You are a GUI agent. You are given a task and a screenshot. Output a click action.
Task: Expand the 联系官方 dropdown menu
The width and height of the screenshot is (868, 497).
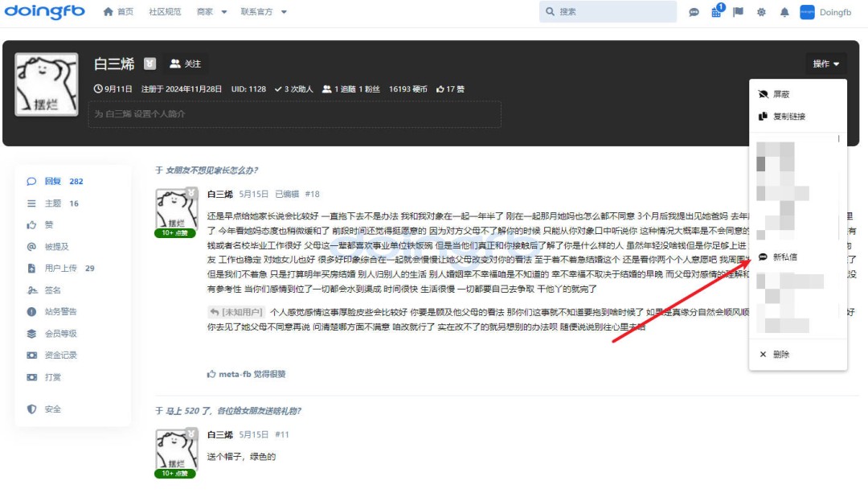click(x=264, y=12)
